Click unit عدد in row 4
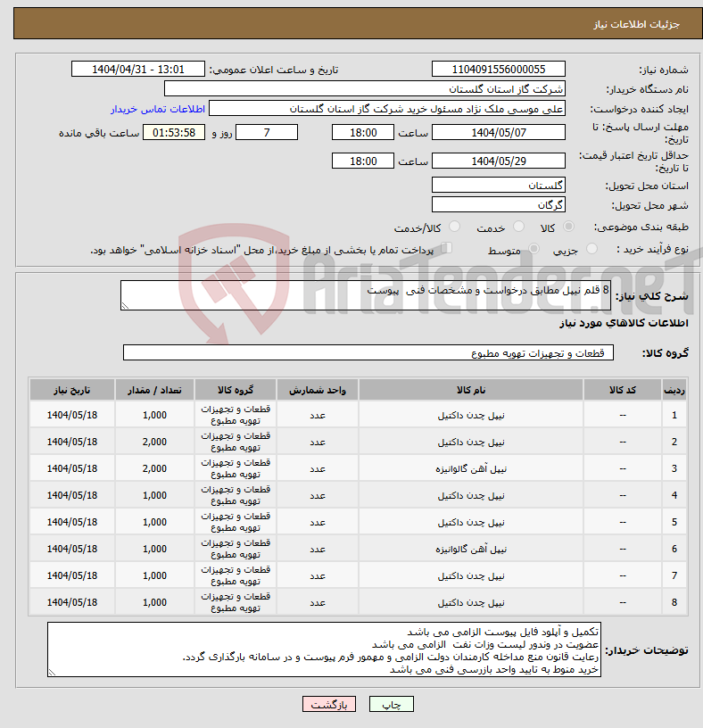The image size is (703, 728). (x=318, y=495)
